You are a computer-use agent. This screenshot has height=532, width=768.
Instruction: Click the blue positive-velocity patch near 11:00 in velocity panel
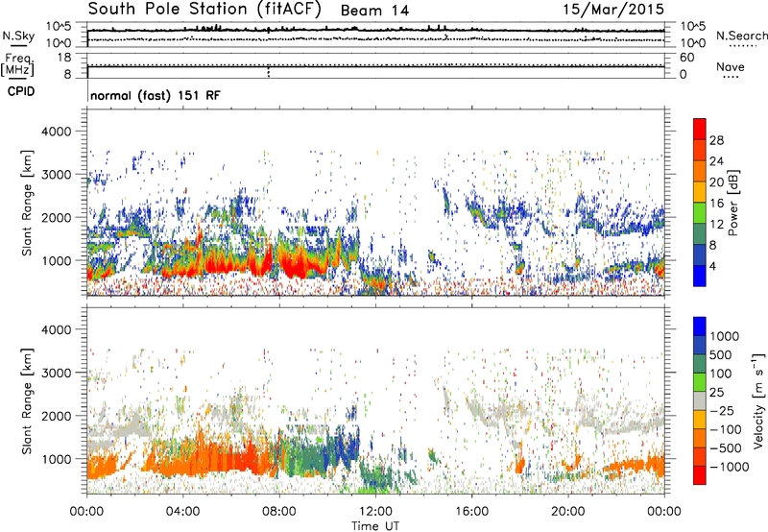[348, 445]
